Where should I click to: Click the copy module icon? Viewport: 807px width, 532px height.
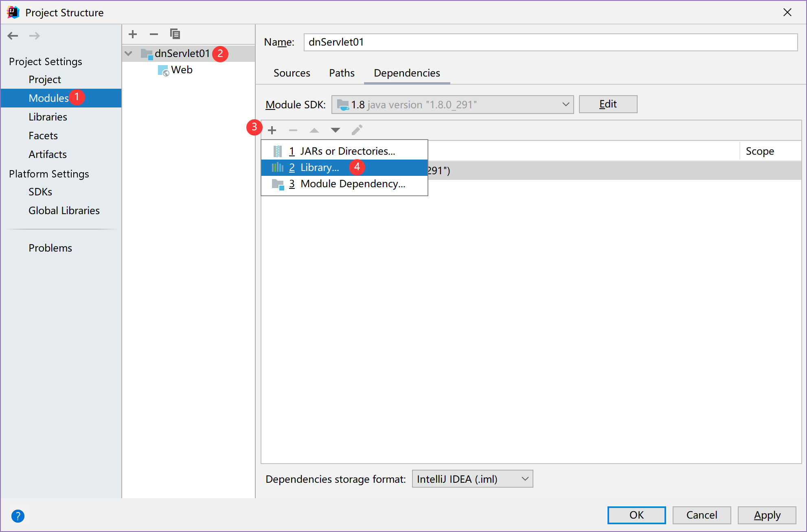[x=175, y=34]
